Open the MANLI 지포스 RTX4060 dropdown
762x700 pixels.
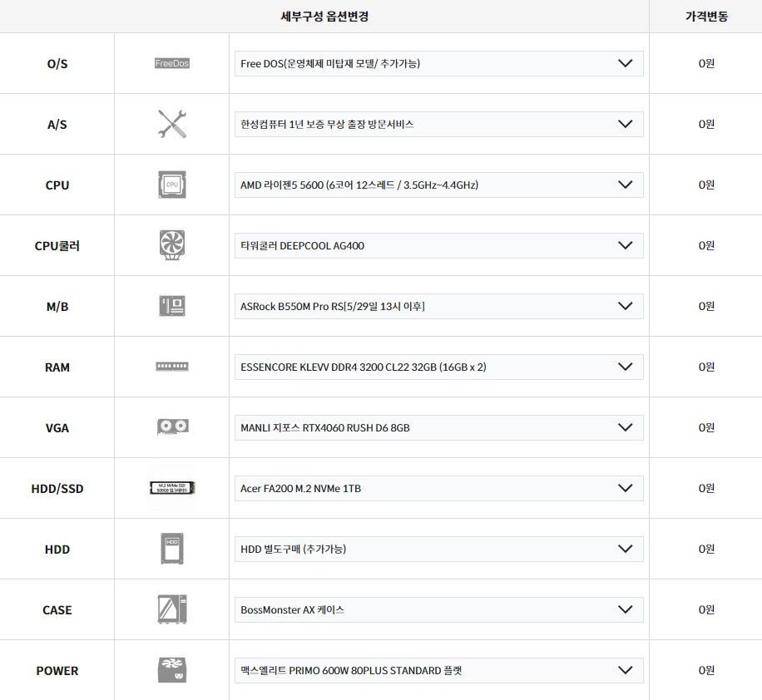[439, 428]
